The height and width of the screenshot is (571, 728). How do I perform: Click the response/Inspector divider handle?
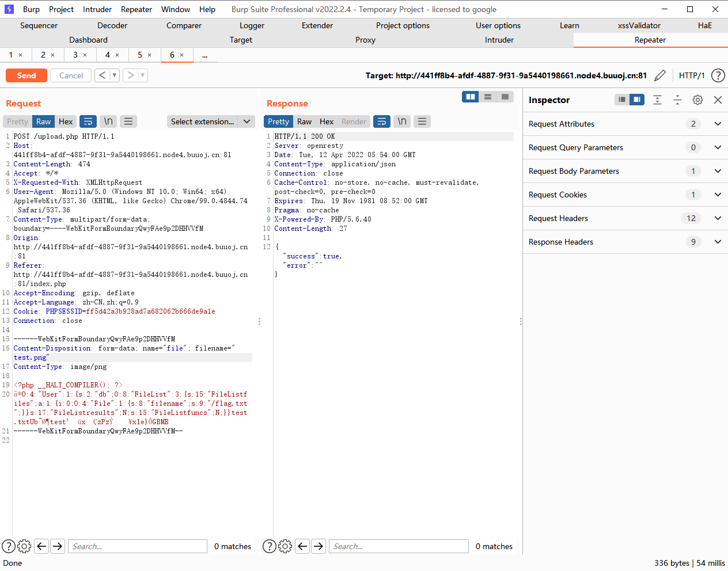click(x=521, y=321)
